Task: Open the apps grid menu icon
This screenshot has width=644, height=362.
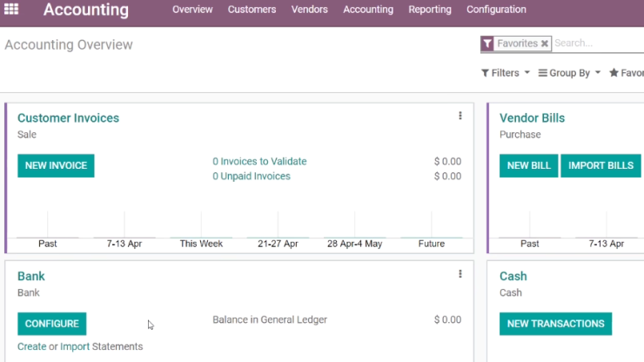Action: [x=11, y=9]
